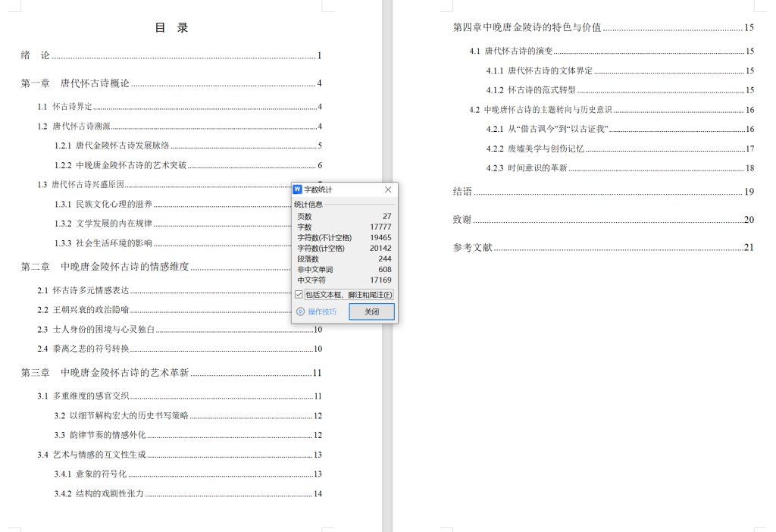
Task: Click the Word logo icon in the 字数统计 dialog title bar
Action: [x=298, y=189]
